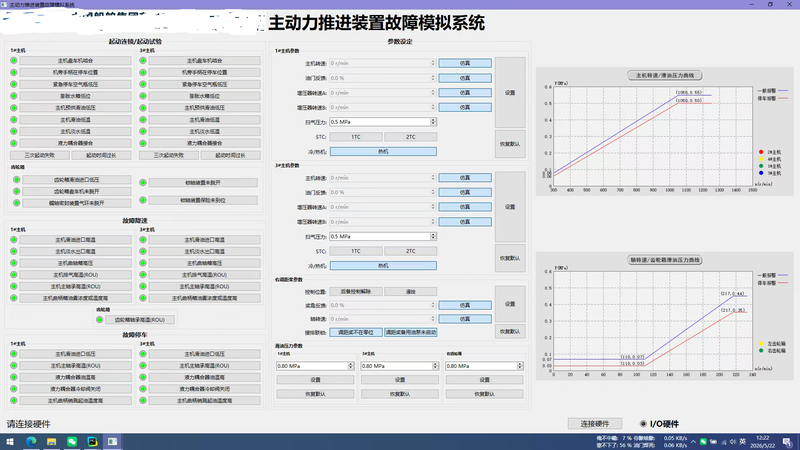Viewport: 800px width, 450px height.
Task: Click 仿真 next to 1#主机参数 主机转速
Action: coord(465,63)
